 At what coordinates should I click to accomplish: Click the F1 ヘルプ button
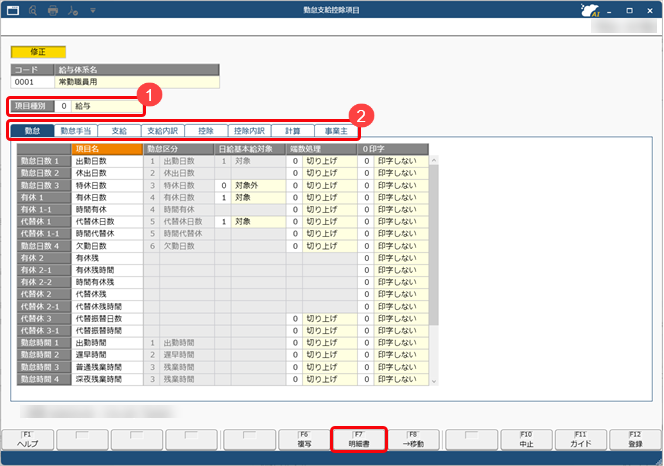click(x=27, y=441)
